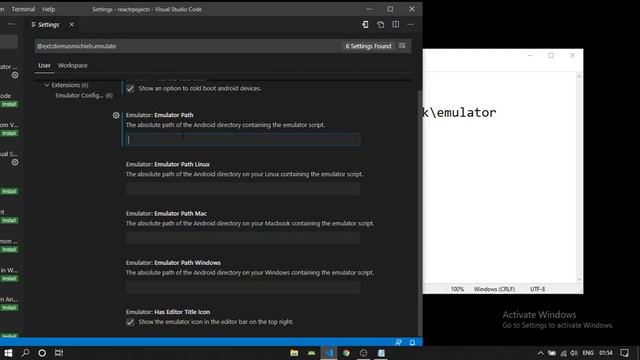The width and height of the screenshot is (640, 360).
Task: Toggle Has Editor Title Icon checkbox
Action: pyautogui.click(x=130, y=322)
